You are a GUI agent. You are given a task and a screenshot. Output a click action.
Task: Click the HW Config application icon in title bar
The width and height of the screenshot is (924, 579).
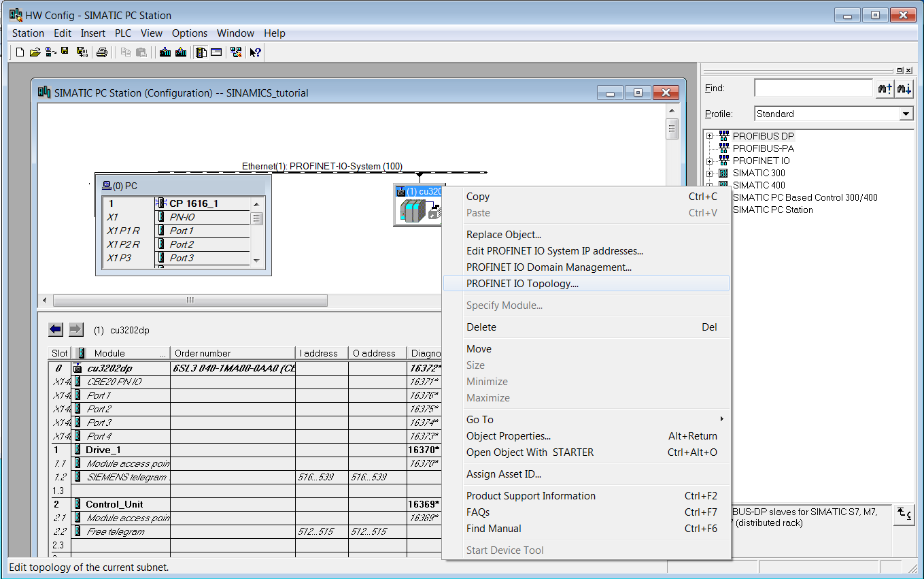coord(15,14)
